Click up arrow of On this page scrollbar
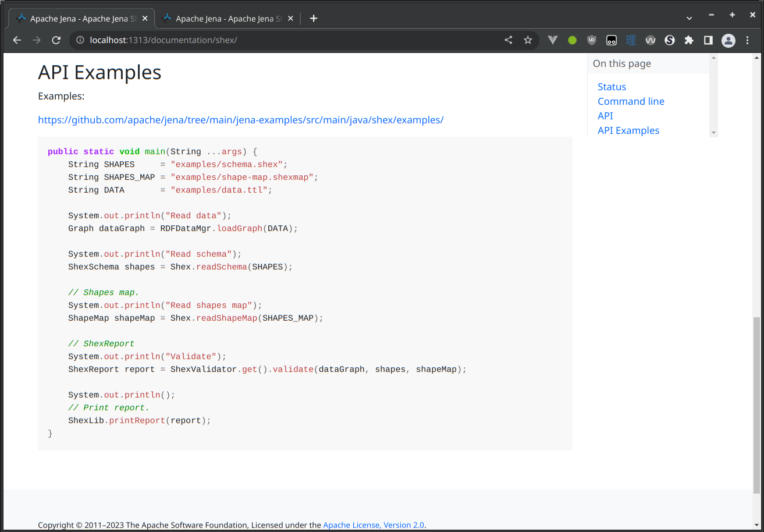The height and width of the screenshot is (532, 764). (713, 58)
